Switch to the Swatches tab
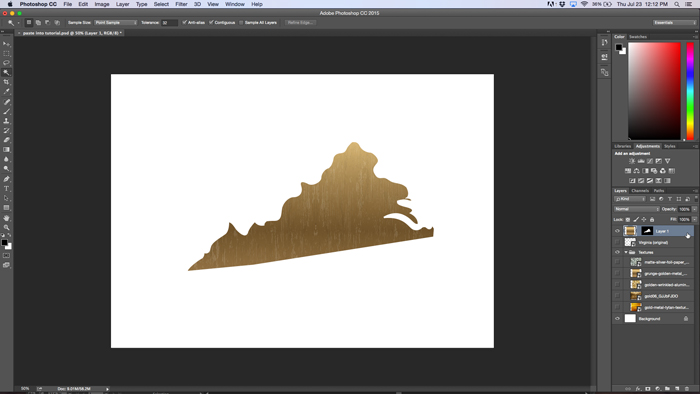 coord(638,37)
